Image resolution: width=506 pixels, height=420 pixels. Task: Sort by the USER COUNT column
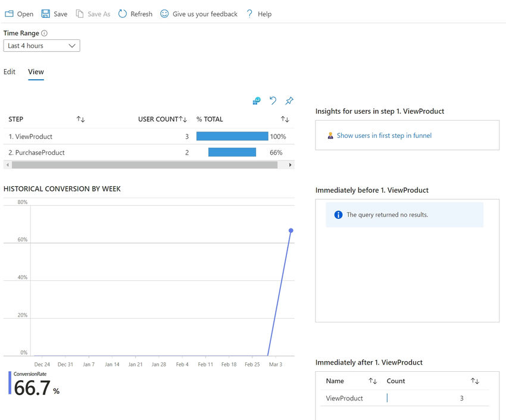[x=183, y=120]
